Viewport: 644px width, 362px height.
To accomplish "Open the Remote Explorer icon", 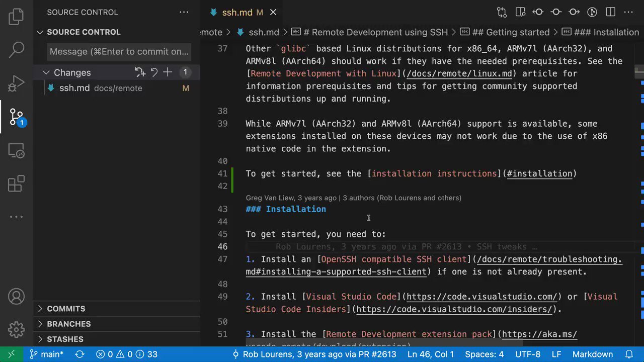I will [x=16, y=150].
